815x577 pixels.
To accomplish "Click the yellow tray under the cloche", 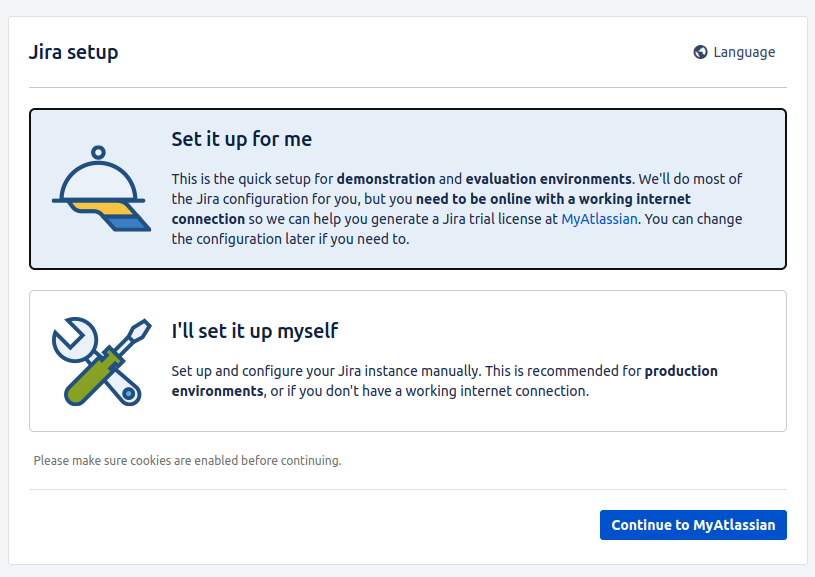I will point(101,208).
